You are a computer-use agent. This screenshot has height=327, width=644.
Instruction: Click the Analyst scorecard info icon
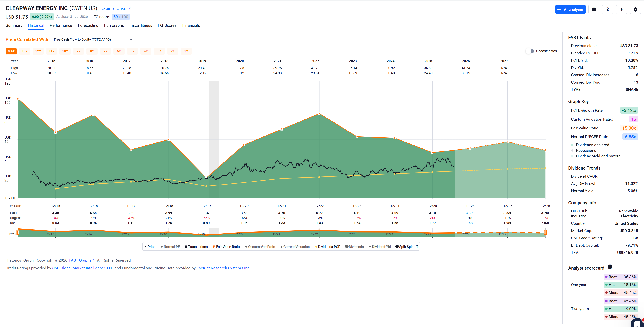(610, 267)
